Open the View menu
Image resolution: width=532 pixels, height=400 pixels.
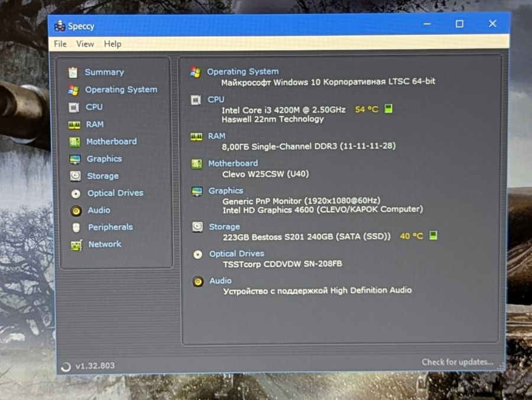[85, 44]
